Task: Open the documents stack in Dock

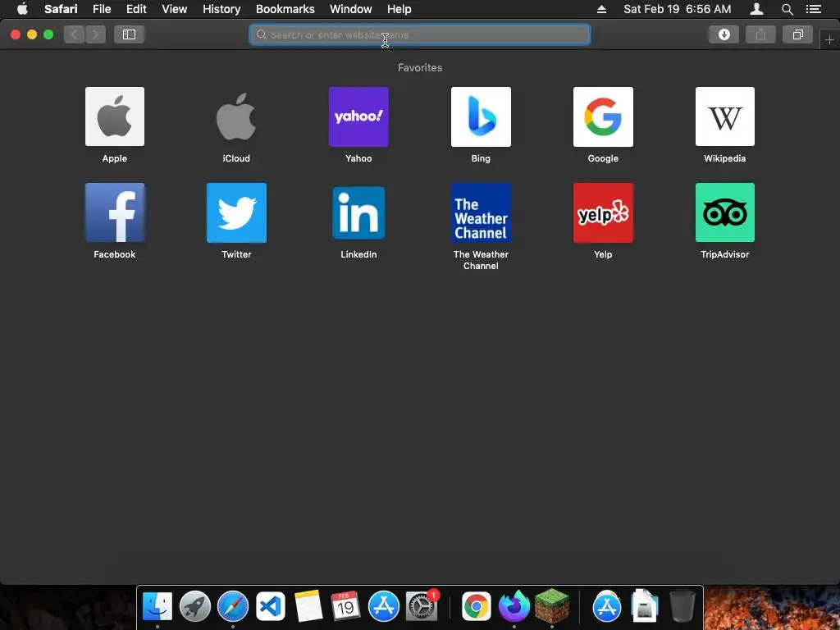Action: (645, 606)
